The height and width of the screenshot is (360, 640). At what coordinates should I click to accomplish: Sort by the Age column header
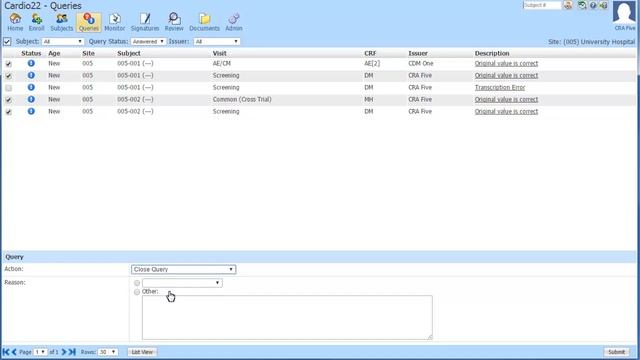coord(54,53)
